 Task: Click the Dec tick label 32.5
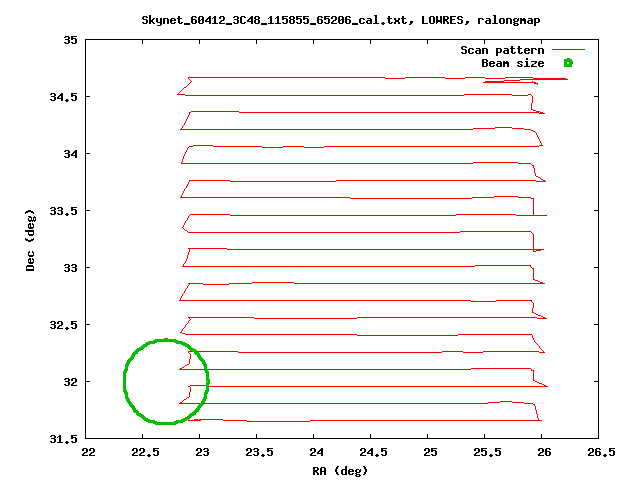pos(63,325)
